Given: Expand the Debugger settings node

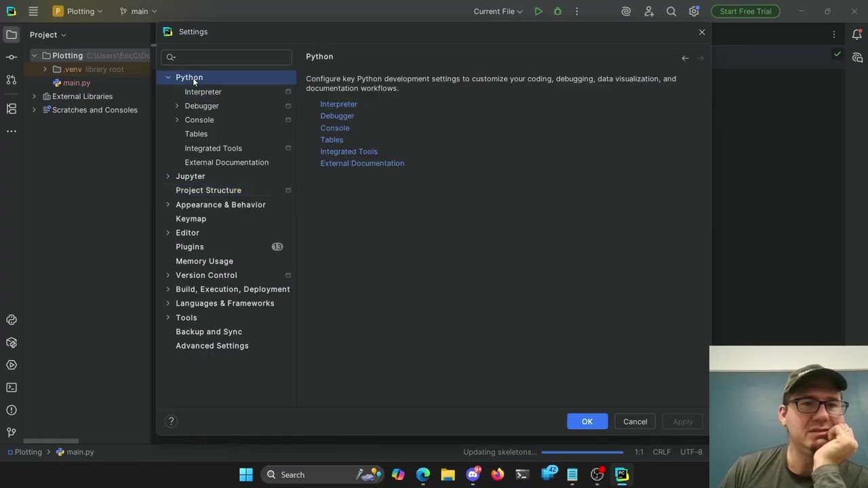Looking at the screenshot, I should pos(177,106).
